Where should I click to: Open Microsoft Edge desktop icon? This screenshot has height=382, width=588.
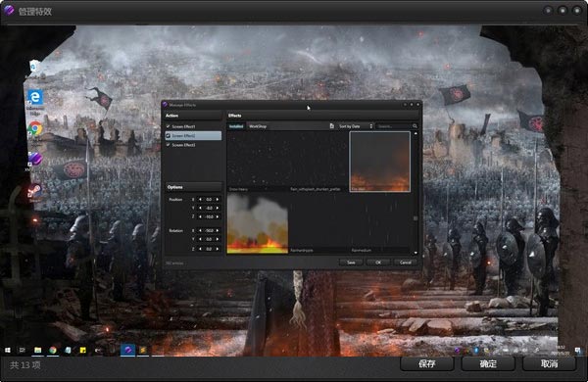coord(35,98)
